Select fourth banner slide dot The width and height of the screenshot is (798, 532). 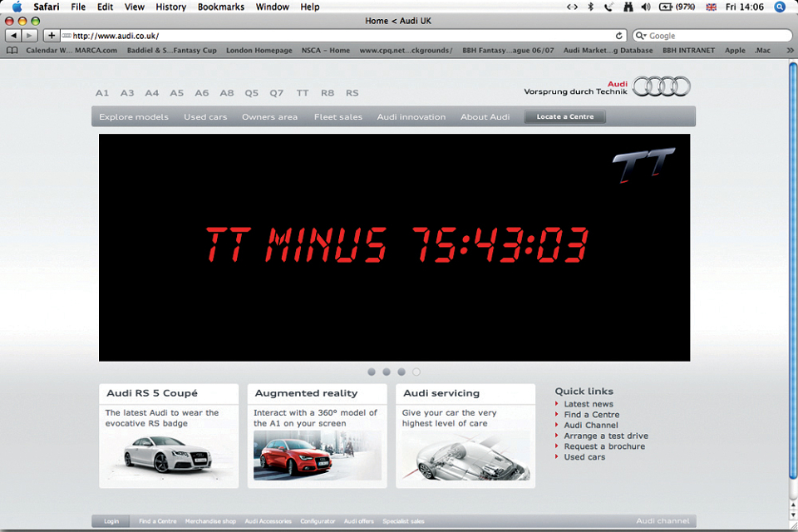(x=416, y=372)
